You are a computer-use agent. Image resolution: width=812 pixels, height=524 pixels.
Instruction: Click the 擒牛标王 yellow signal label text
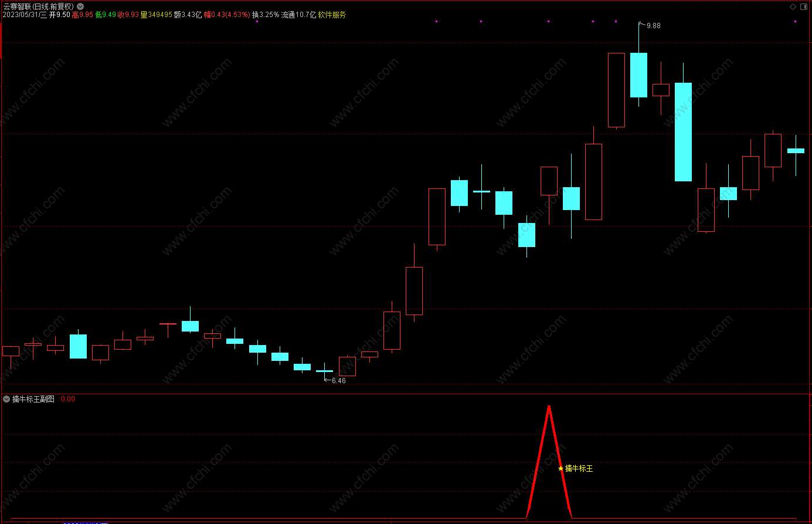(579, 468)
